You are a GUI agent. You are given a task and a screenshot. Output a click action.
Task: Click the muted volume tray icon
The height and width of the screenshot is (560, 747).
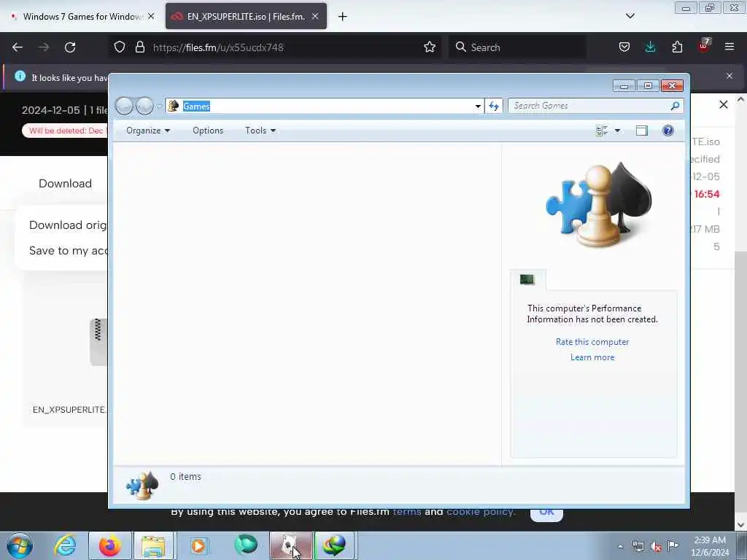[x=656, y=546]
